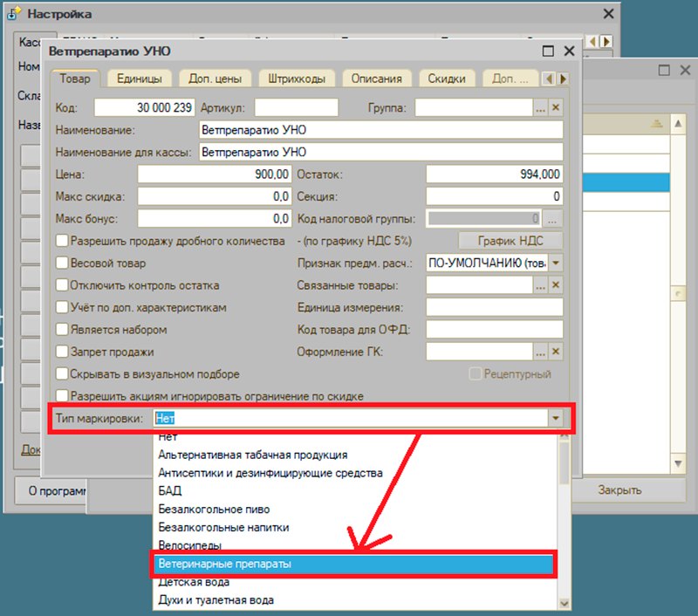The width and height of the screenshot is (698, 616).
Task: Browse Связанные товары via ellipsis button
Action: pos(540,284)
